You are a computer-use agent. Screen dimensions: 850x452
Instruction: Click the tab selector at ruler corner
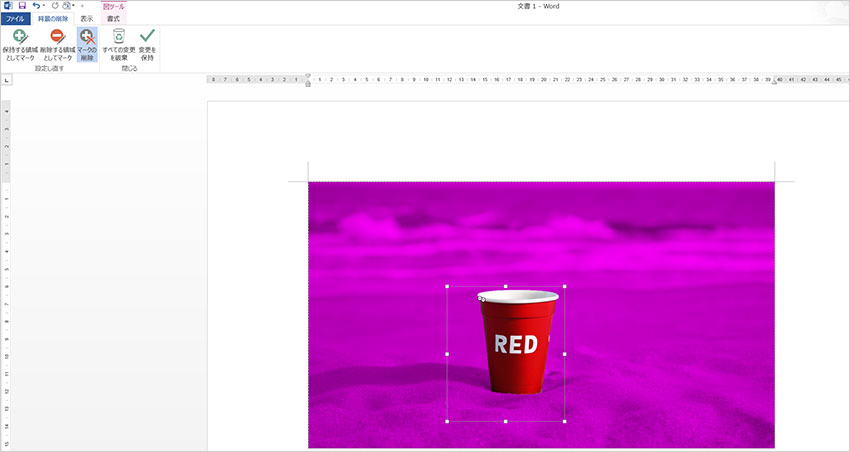pyautogui.click(x=6, y=80)
